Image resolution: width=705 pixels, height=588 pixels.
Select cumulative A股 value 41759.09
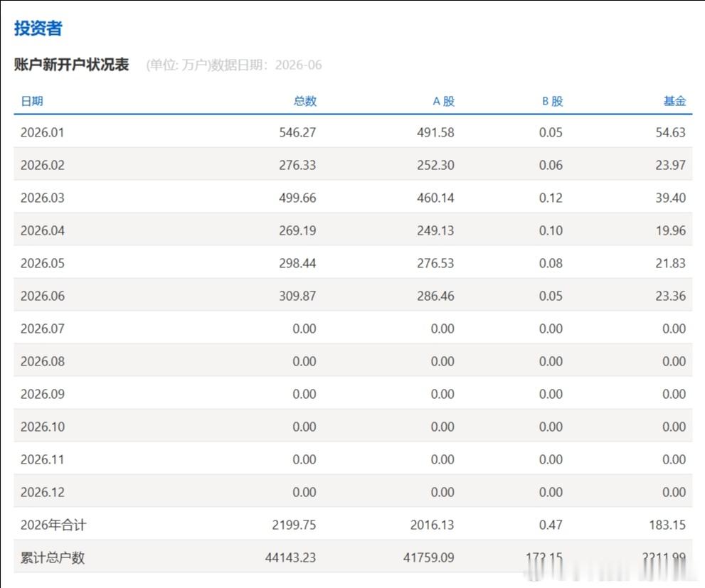pos(428,558)
